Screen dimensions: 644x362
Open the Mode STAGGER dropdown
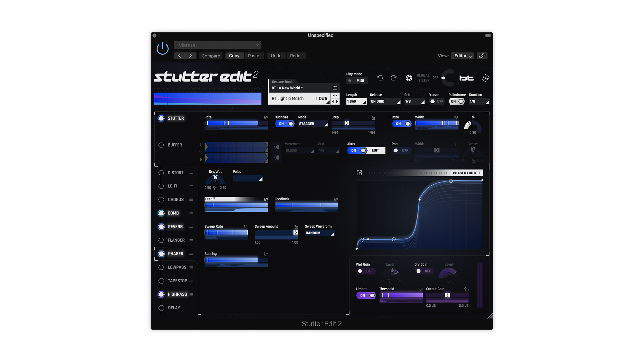pyautogui.click(x=313, y=124)
